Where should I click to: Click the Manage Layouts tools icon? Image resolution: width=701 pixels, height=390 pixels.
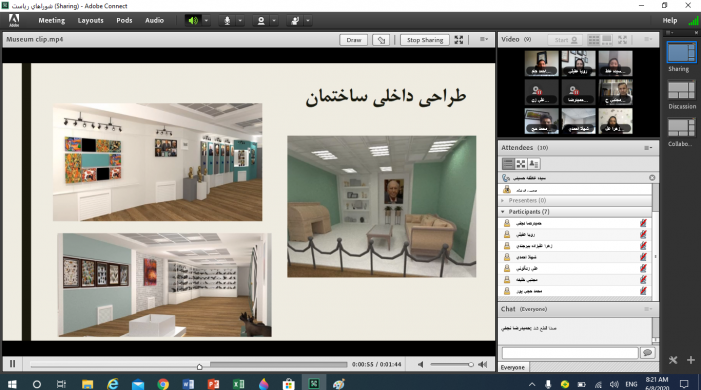[x=673, y=360]
